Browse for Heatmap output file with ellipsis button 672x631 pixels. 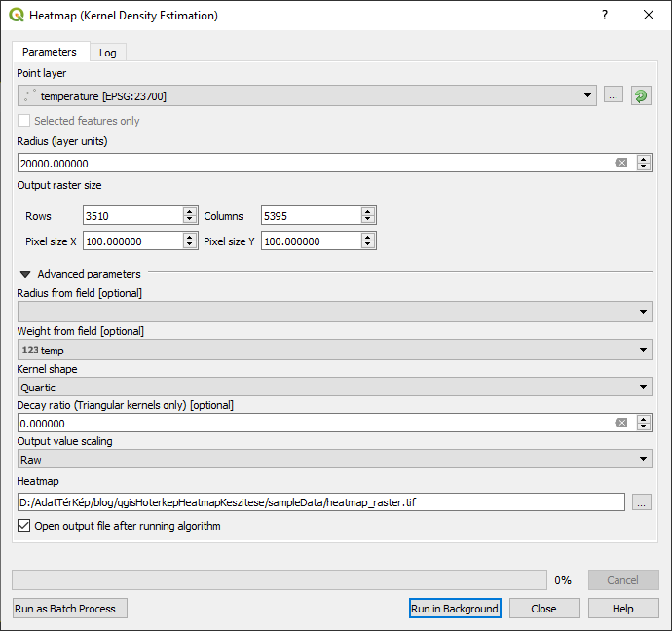pyautogui.click(x=641, y=502)
